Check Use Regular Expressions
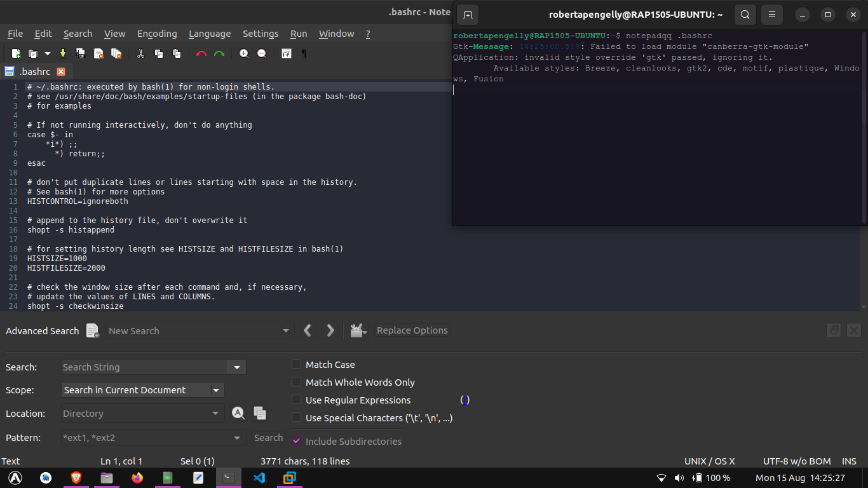Viewport: 868px width, 488px height. click(296, 400)
